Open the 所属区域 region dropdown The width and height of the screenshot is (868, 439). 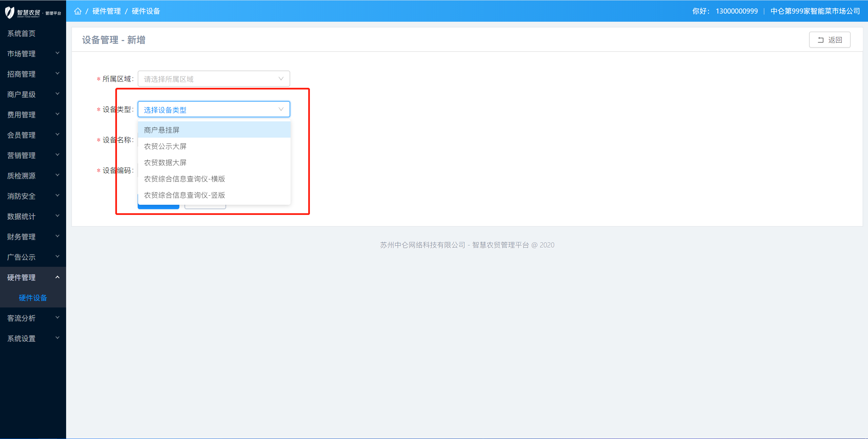pyautogui.click(x=214, y=79)
